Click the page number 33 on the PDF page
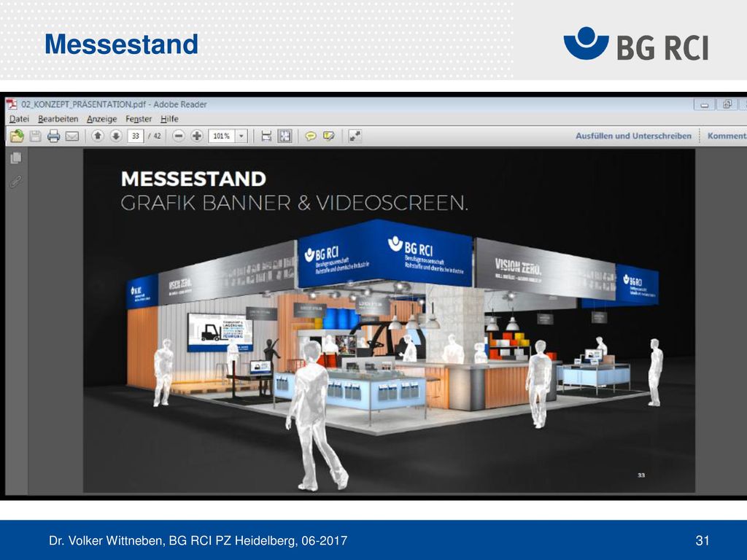 pyautogui.click(x=641, y=475)
